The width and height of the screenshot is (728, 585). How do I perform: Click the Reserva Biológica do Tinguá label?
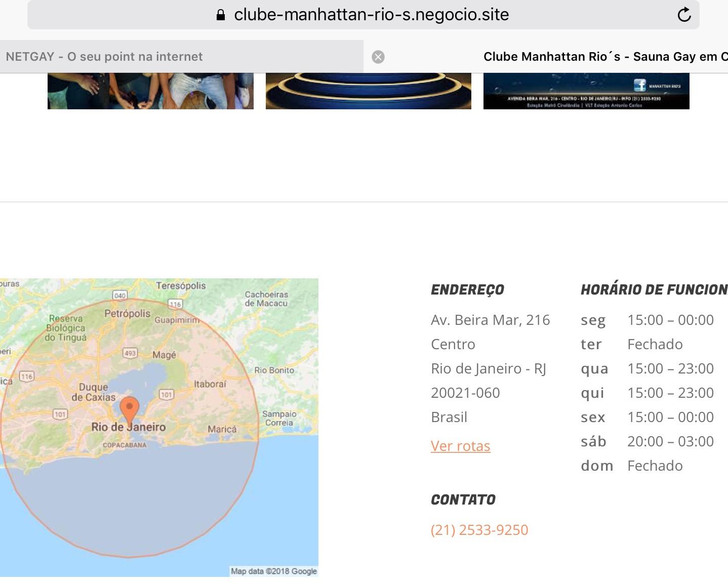pyautogui.click(x=66, y=327)
